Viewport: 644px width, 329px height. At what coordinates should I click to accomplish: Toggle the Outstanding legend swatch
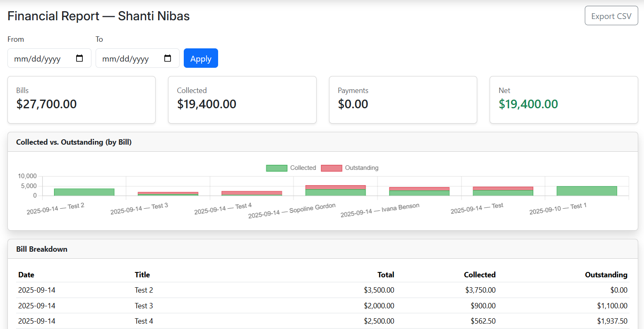click(x=331, y=168)
